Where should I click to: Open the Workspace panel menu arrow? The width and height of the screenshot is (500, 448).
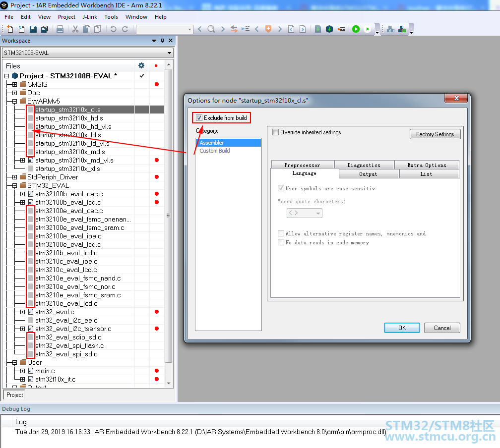click(154, 41)
